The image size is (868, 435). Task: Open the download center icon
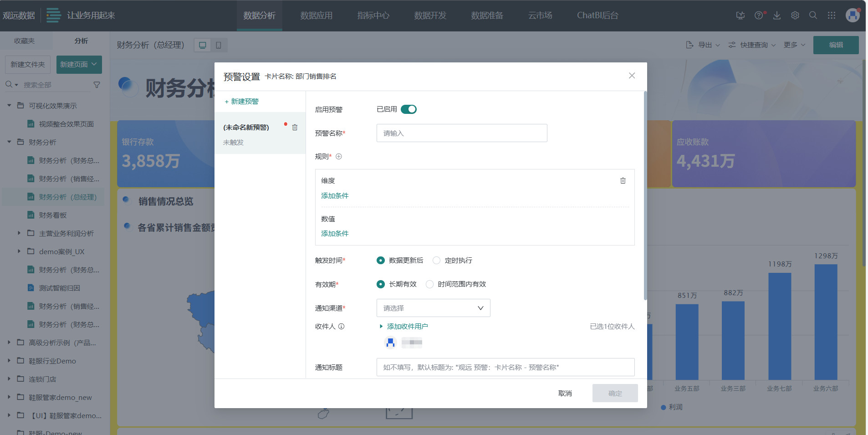coord(776,15)
